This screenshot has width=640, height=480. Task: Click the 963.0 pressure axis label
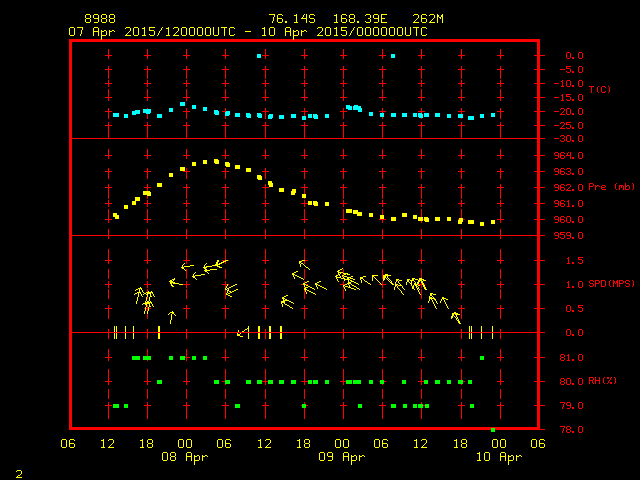pos(569,171)
